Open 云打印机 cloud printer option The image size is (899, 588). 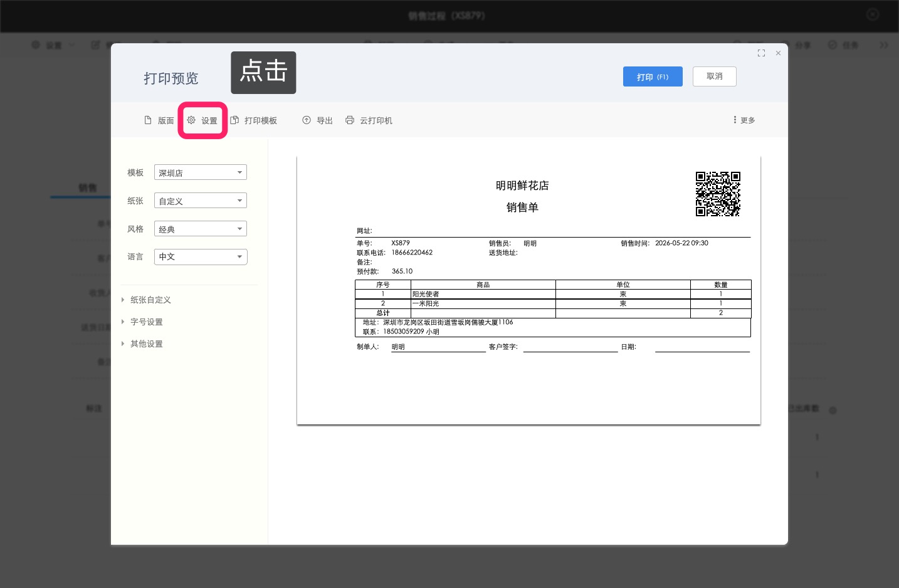369,120
